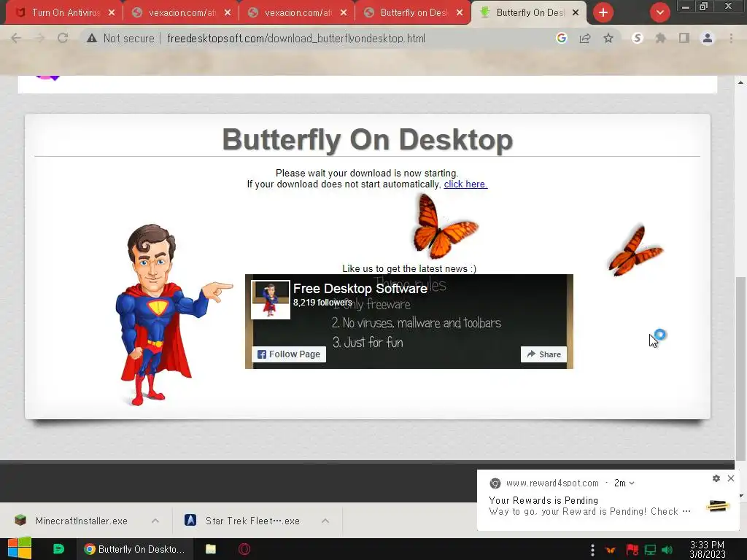
Task: Open a new tab with plus button
Action: (603, 12)
